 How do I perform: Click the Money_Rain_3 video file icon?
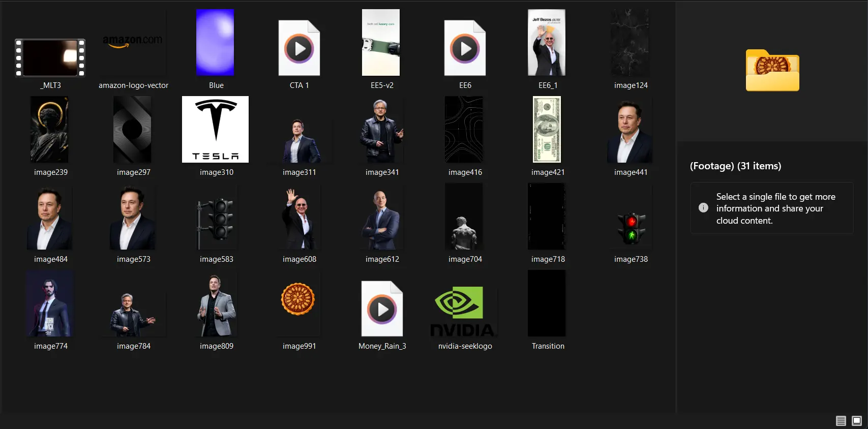382,309
